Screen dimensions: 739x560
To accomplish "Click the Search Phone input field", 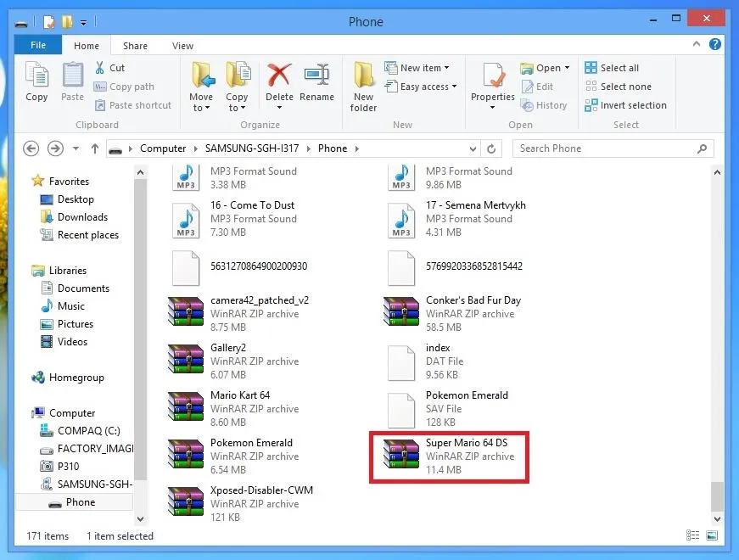I will (613, 148).
